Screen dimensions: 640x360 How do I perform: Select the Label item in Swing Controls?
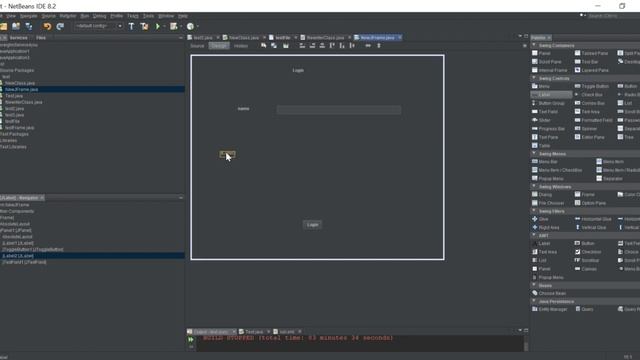click(551, 95)
